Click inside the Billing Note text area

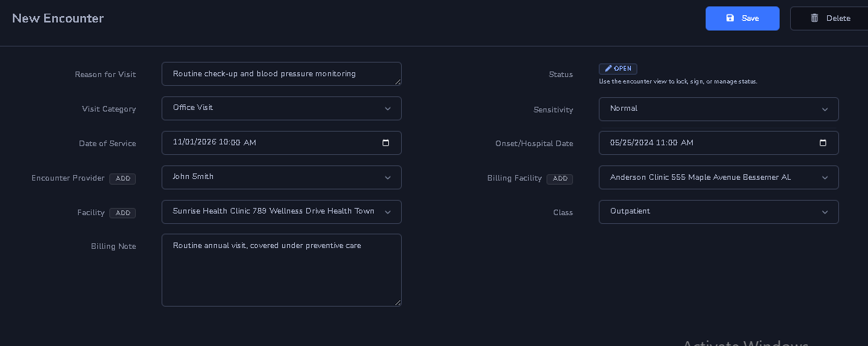click(281, 273)
